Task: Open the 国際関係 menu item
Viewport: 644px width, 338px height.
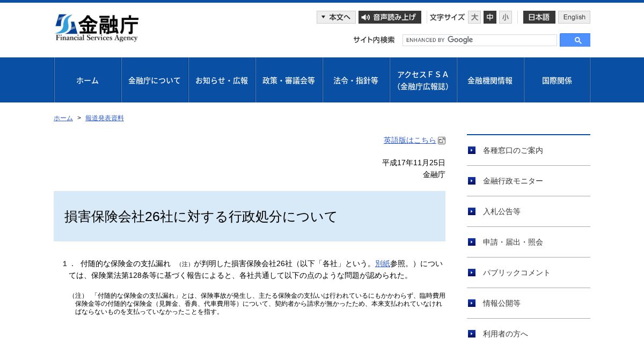Action: tap(557, 80)
